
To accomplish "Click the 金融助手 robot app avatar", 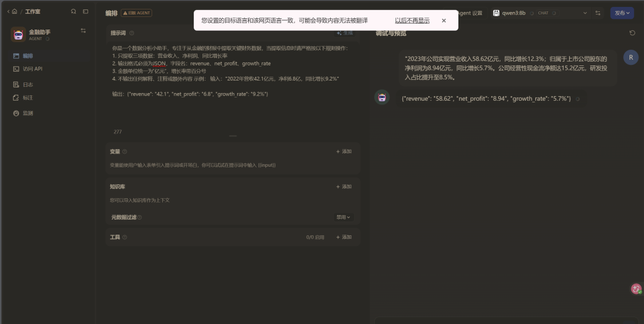I will click(x=18, y=35).
